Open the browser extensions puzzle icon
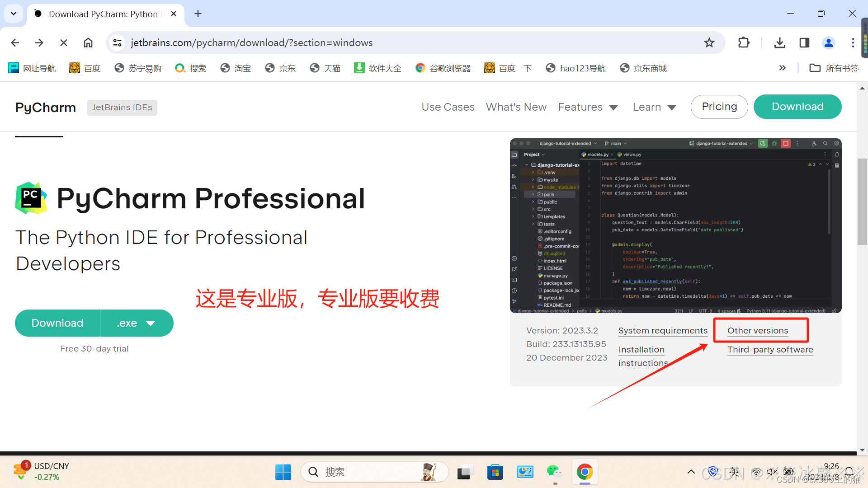 (x=744, y=42)
